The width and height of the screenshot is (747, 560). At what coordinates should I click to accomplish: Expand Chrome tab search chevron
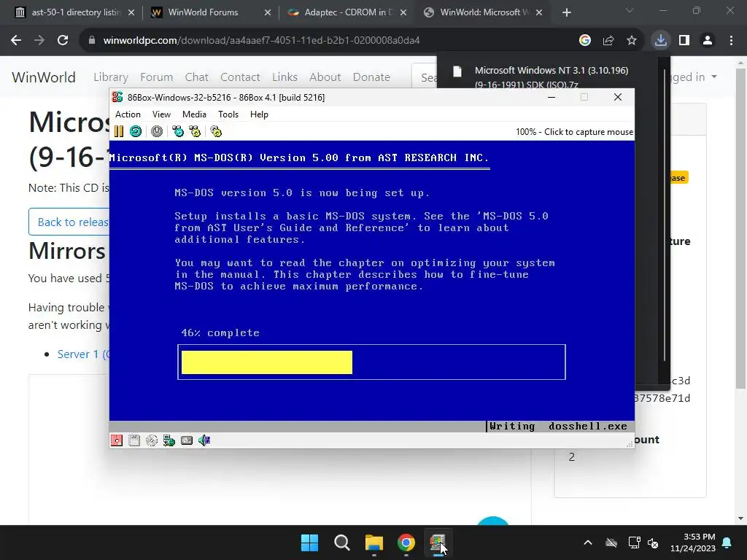click(x=630, y=10)
